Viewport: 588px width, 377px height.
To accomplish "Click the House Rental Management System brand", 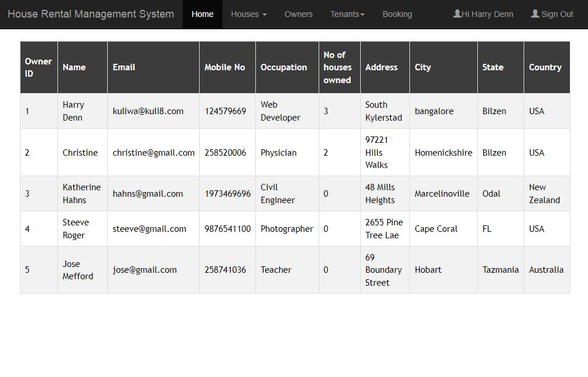I will point(91,14).
